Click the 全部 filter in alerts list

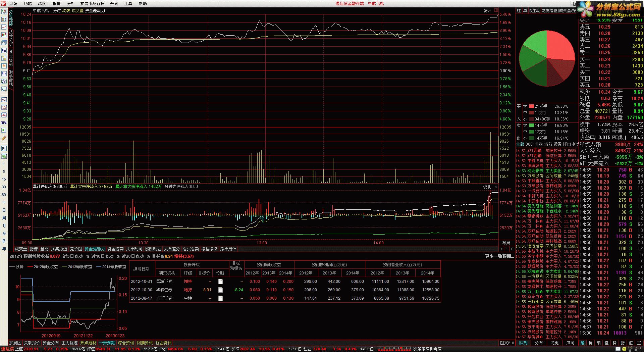520,144
